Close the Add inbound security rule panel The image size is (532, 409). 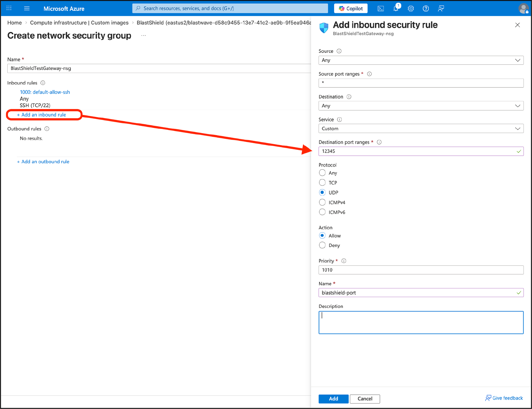(517, 25)
